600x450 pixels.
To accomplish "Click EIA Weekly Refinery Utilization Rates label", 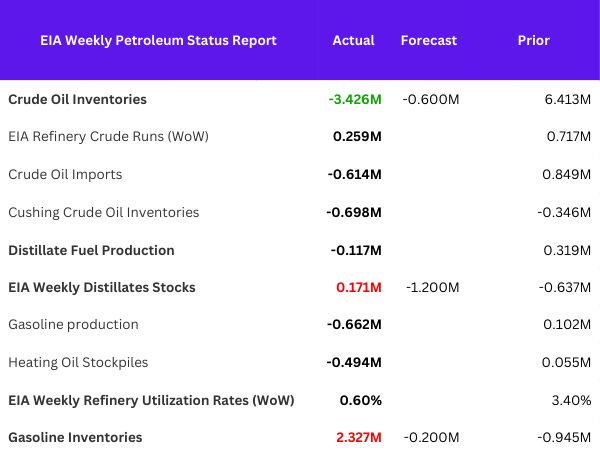I will (151, 401).
